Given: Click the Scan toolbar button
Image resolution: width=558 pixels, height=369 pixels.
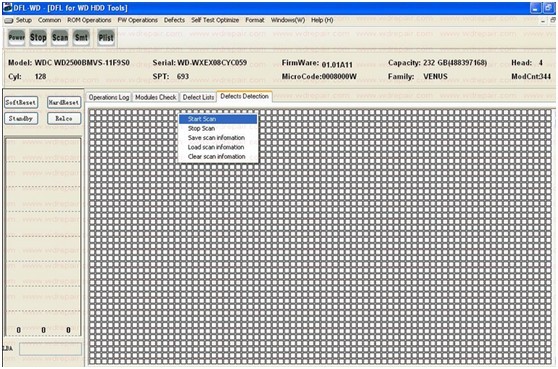Looking at the screenshot, I should [60, 37].
